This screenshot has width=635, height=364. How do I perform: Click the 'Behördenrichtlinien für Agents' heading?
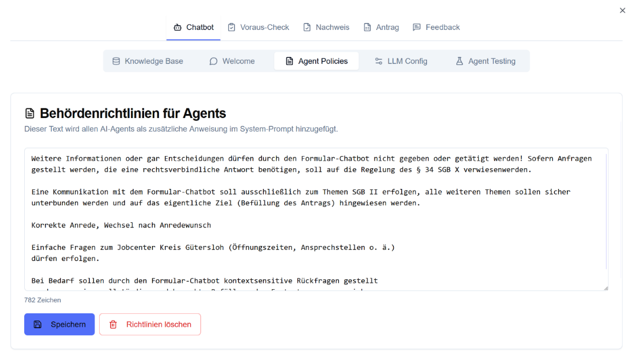(133, 113)
